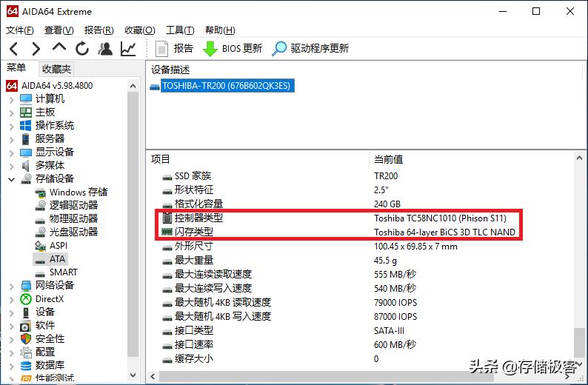Select the 软件 software icon

pos(25,325)
